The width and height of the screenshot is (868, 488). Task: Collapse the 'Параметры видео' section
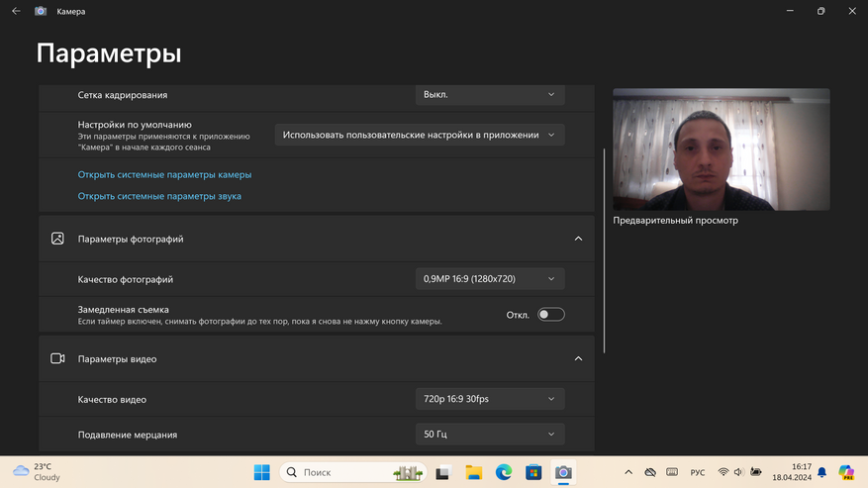[578, 358]
